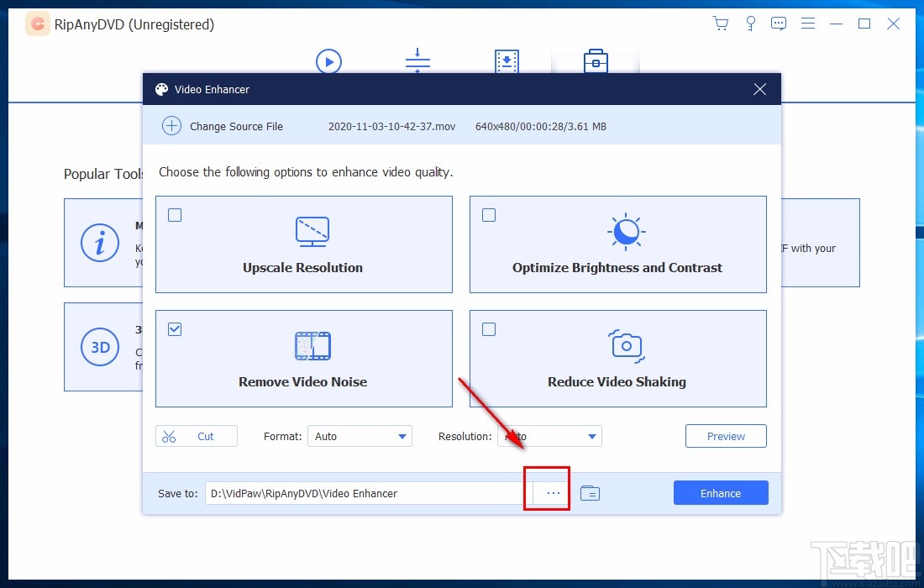This screenshot has width=924, height=588.
Task: Switch to the Ripper play-disc tab
Action: pyautogui.click(x=328, y=61)
